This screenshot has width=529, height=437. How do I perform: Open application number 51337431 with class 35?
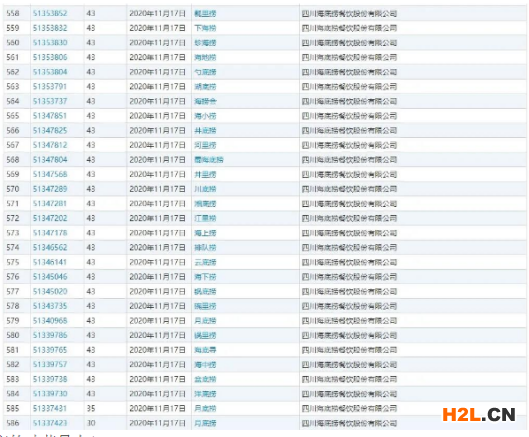pyautogui.click(x=50, y=408)
